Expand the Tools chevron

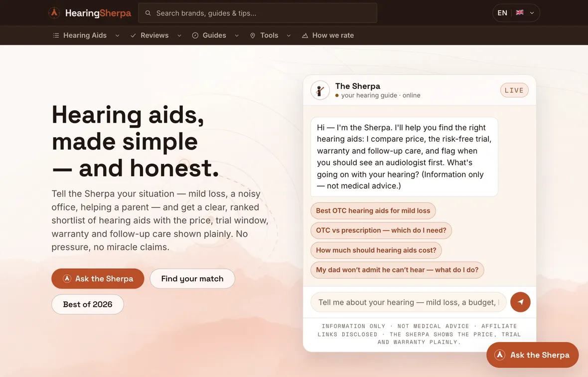pyautogui.click(x=289, y=35)
